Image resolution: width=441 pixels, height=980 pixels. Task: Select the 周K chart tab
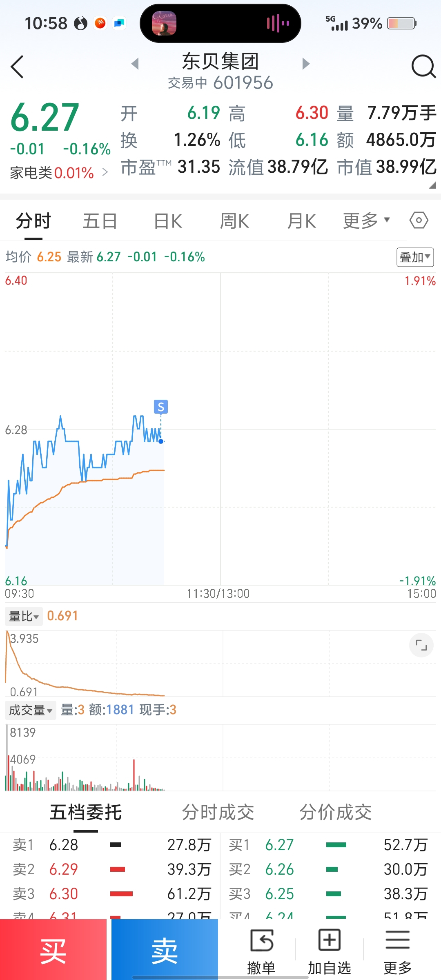pos(234,221)
